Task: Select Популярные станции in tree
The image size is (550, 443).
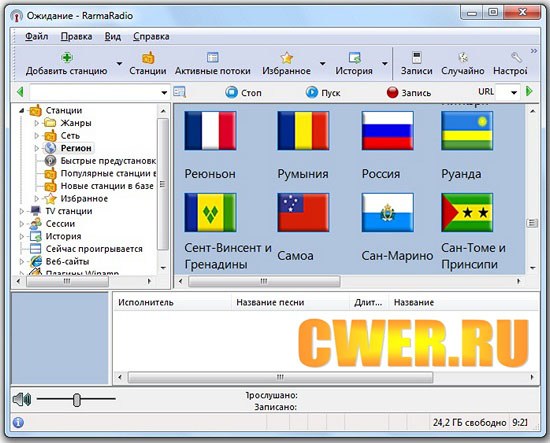Action: click(108, 174)
